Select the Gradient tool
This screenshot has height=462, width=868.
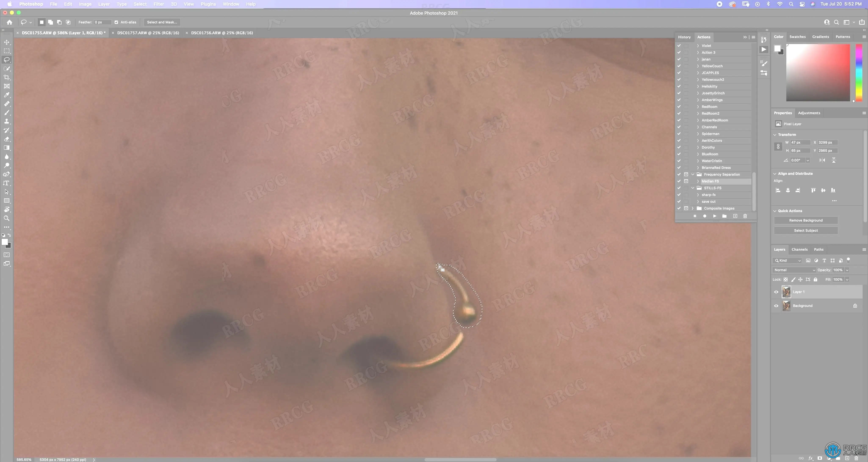[x=7, y=148]
